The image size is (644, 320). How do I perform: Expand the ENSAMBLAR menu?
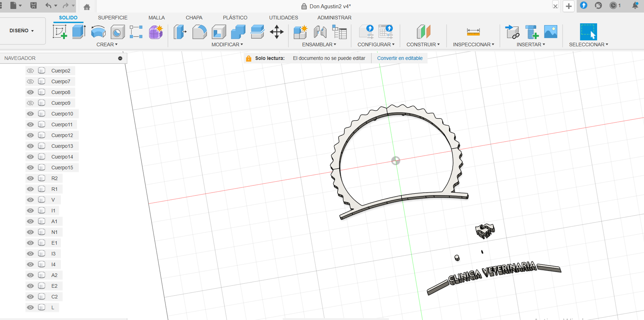click(x=319, y=44)
